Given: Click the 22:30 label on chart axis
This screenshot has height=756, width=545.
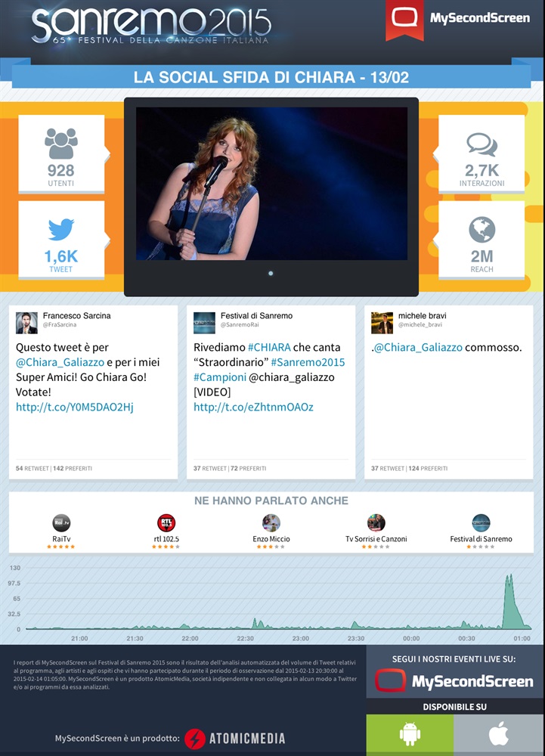Looking at the screenshot, I should (x=245, y=638).
